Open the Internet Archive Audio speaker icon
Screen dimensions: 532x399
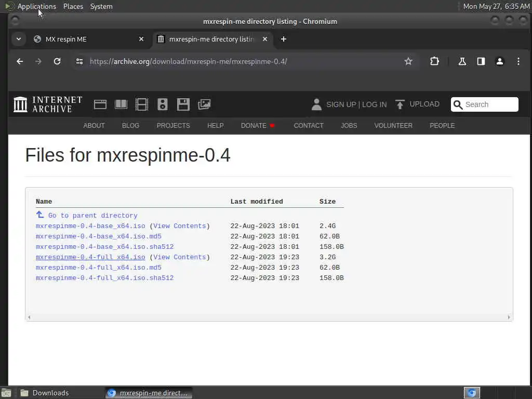pos(163,104)
